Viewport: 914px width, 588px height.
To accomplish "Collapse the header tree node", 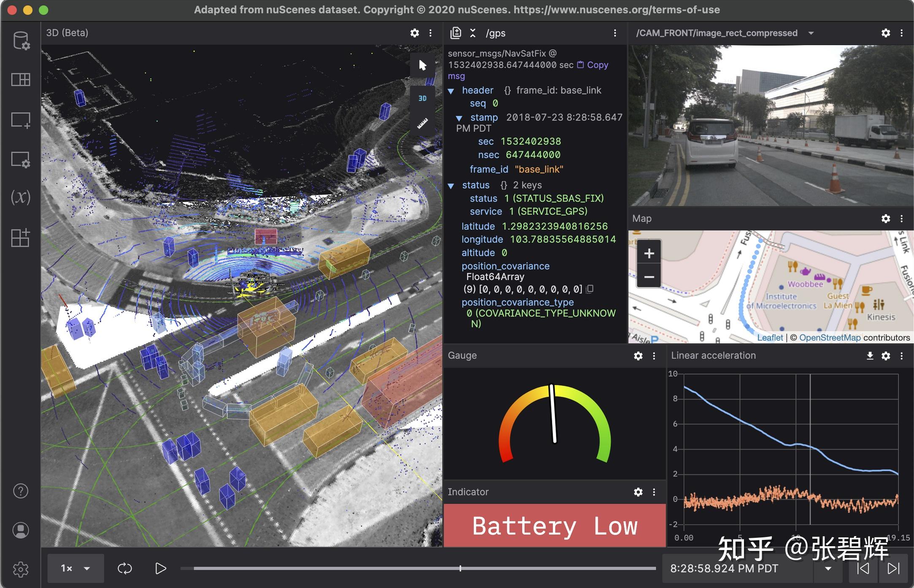I will (x=451, y=91).
